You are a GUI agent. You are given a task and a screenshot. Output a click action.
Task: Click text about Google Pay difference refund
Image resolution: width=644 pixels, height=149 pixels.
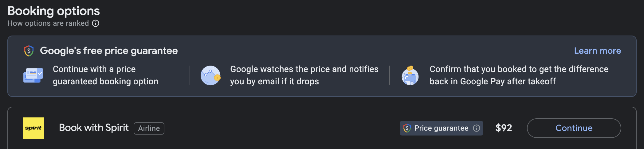tap(519, 75)
